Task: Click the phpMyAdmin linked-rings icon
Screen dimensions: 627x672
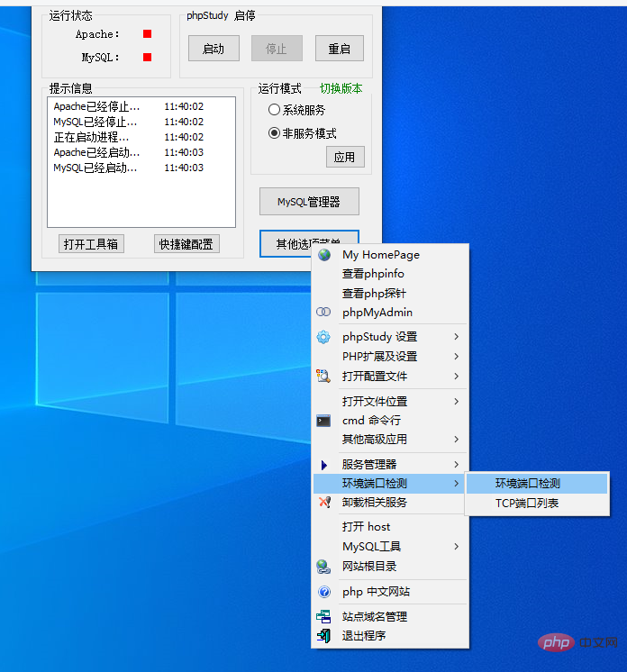Action: pos(323,312)
